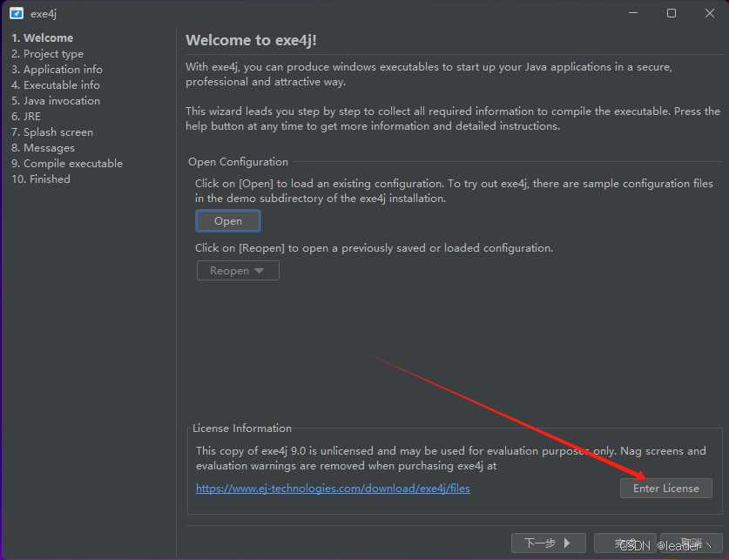Go to '2. Project type' step

pyautogui.click(x=47, y=54)
